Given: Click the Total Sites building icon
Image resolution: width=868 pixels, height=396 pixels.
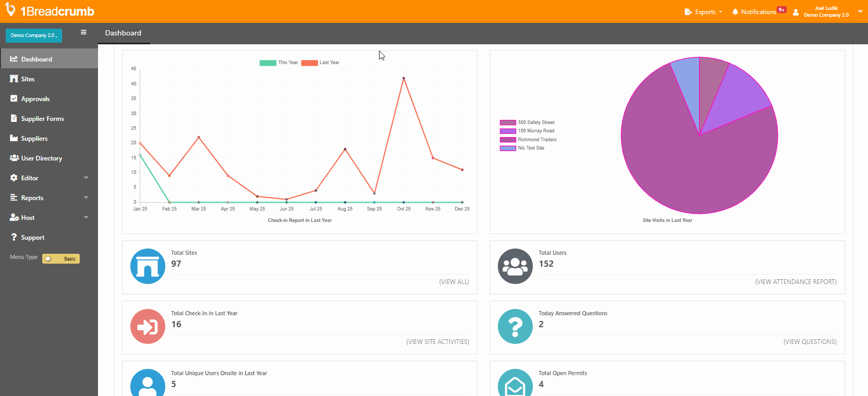Looking at the screenshot, I should (148, 266).
